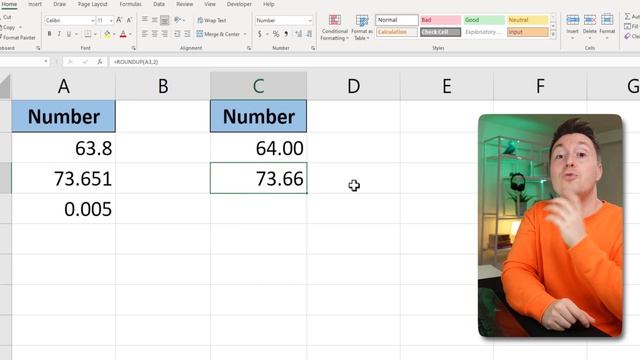Switch to the Page Layout tab
640x360 pixels.
[93, 4]
